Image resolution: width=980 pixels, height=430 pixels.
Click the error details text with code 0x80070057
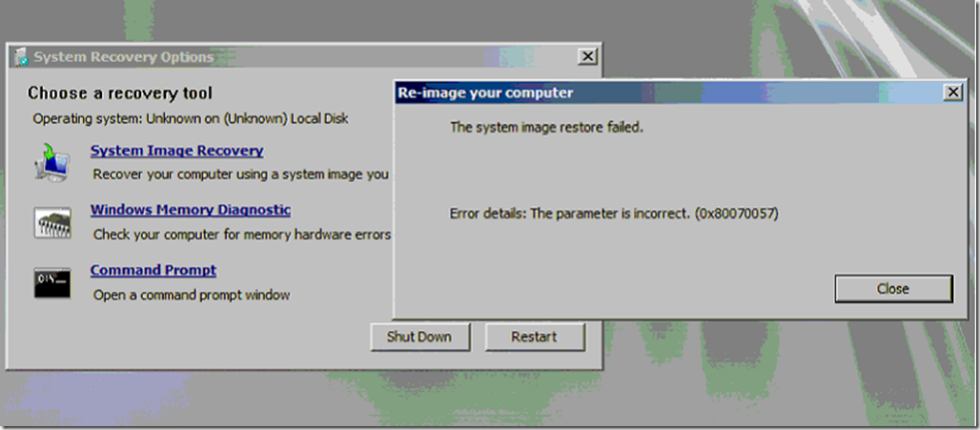(614, 214)
